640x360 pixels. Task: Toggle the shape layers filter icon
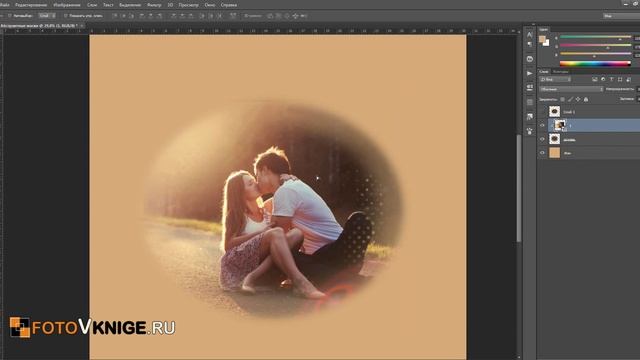point(620,79)
